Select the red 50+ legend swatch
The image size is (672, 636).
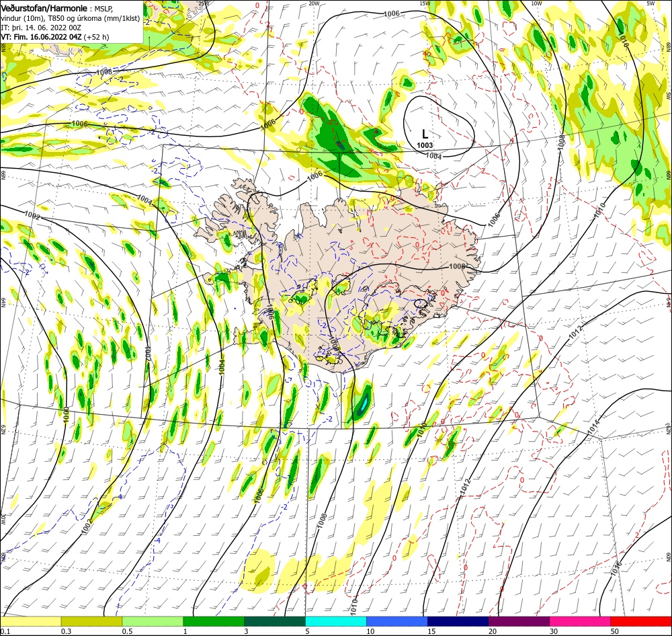tap(641, 621)
